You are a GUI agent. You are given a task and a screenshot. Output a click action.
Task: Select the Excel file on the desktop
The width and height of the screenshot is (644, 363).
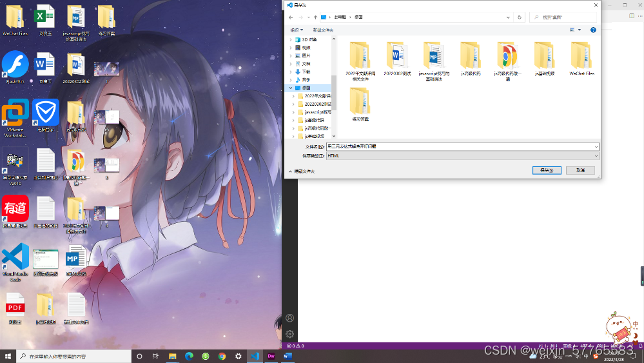pos(46,20)
